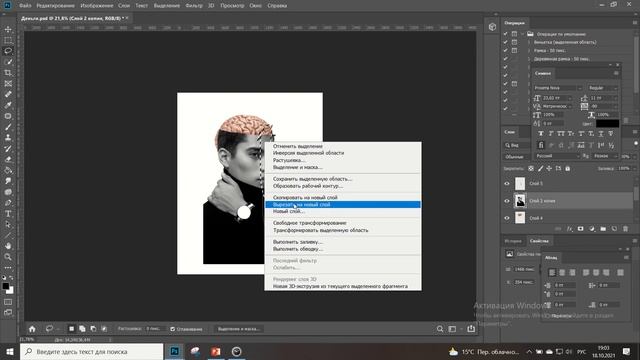Choose Скопировать на новый слой
The width and height of the screenshot is (640, 360).
click(x=342, y=198)
